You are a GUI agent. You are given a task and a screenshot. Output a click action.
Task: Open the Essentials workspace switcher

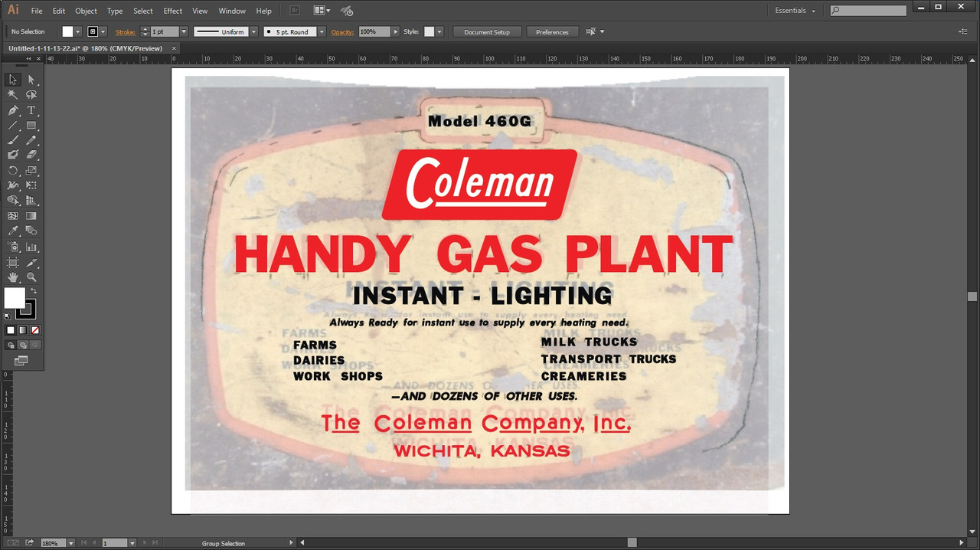click(795, 11)
